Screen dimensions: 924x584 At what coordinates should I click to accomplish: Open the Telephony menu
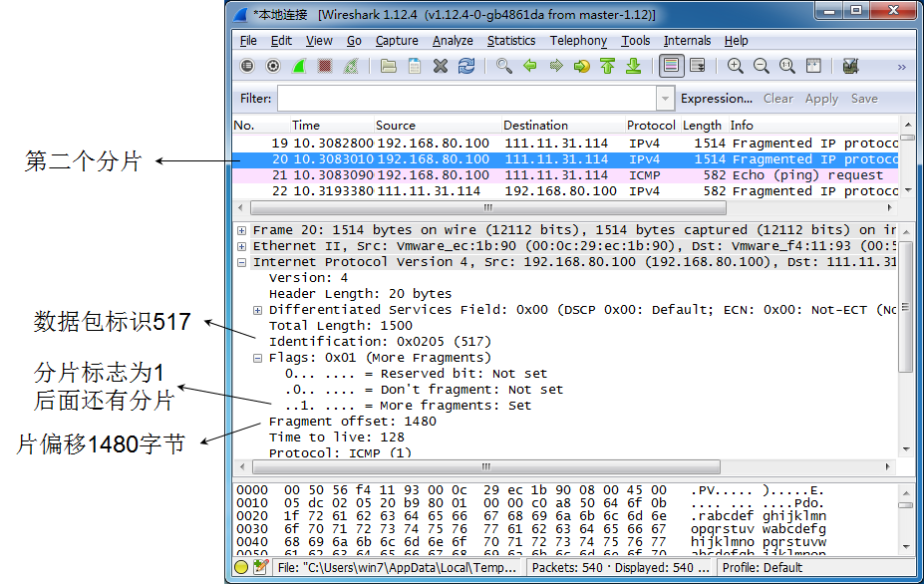click(578, 41)
